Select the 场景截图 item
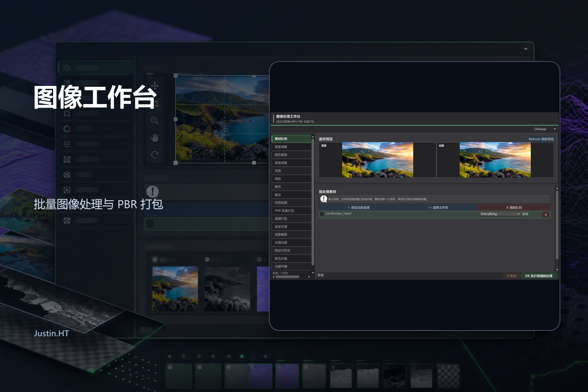This screenshot has width=588, height=392. [291, 235]
